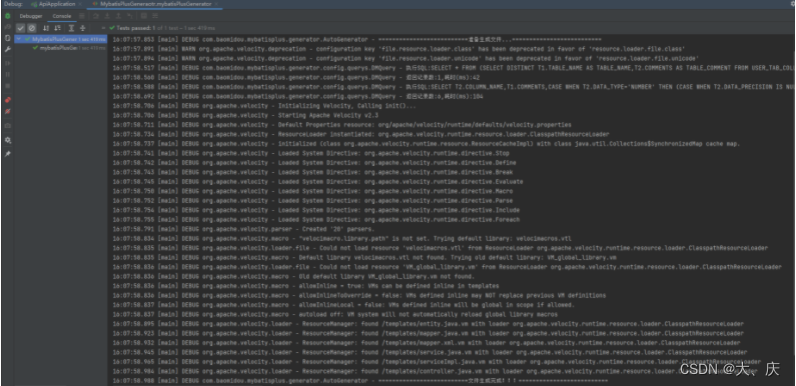Viewport: 796px width, 386px height.
Task: Click log line 'Old default library VM_global_library.vm not found.'
Action: pos(293,276)
